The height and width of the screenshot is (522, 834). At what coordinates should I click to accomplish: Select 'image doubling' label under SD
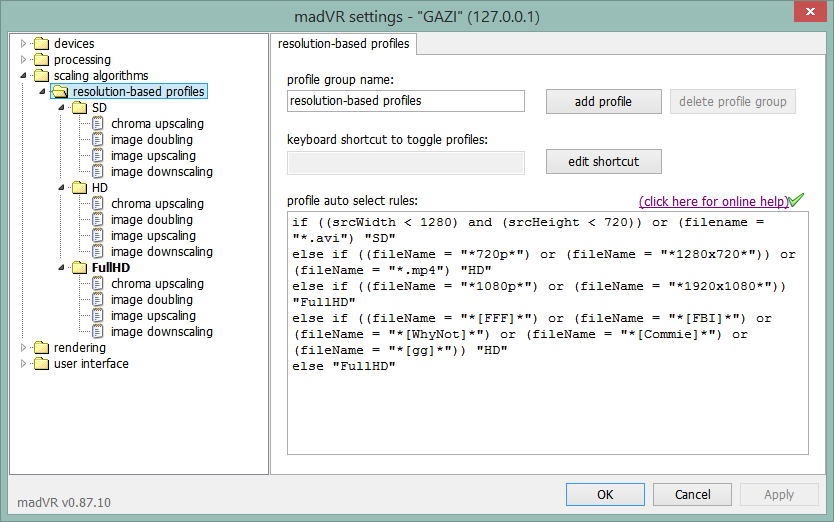pos(152,140)
